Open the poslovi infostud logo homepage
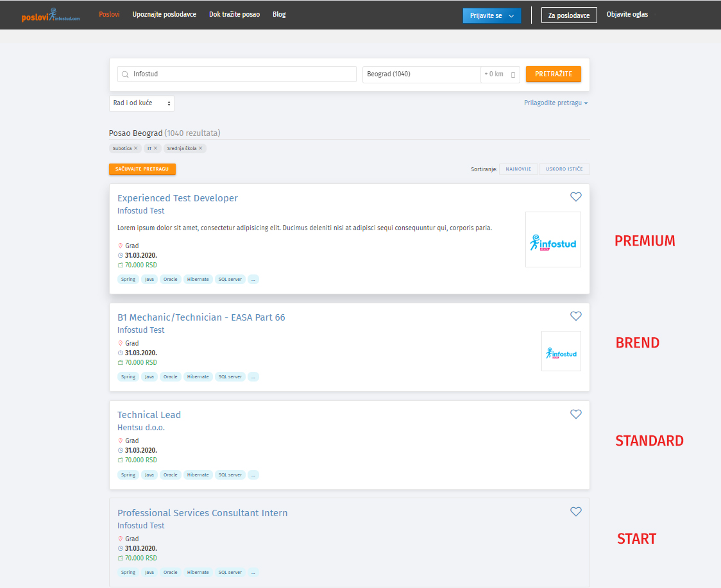This screenshot has width=721, height=588. [51, 15]
